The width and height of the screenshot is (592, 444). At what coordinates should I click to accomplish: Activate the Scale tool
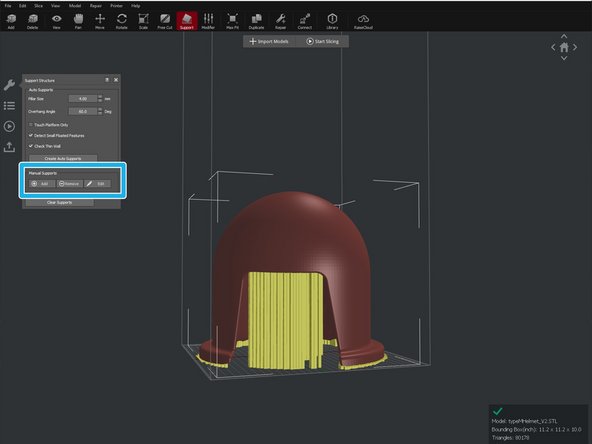[x=143, y=21]
